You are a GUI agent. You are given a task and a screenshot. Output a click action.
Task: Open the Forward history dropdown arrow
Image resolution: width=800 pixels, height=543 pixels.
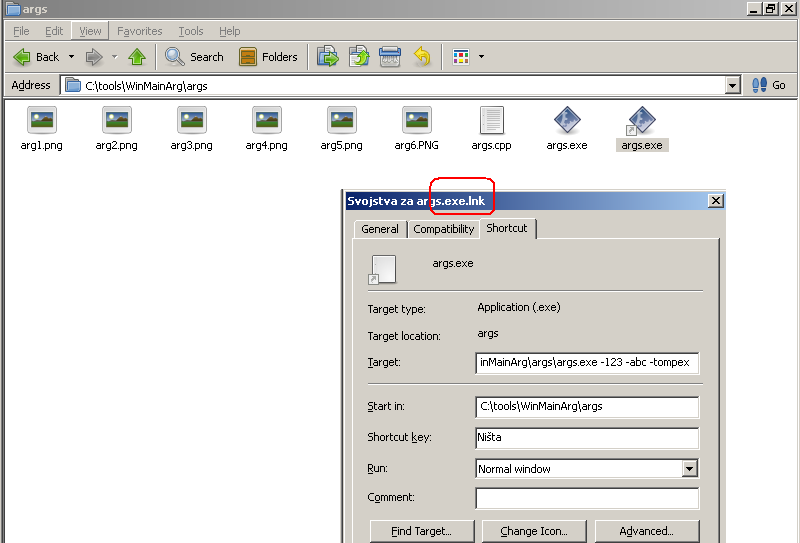pyautogui.click(x=115, y=57)
